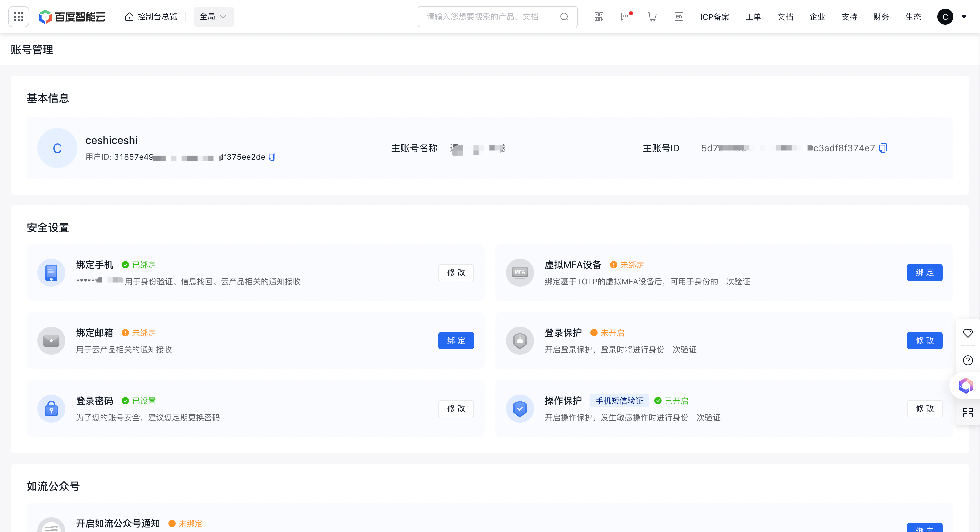
Task: Click the large blue C profile avatar
Action: tap(57, 148)
